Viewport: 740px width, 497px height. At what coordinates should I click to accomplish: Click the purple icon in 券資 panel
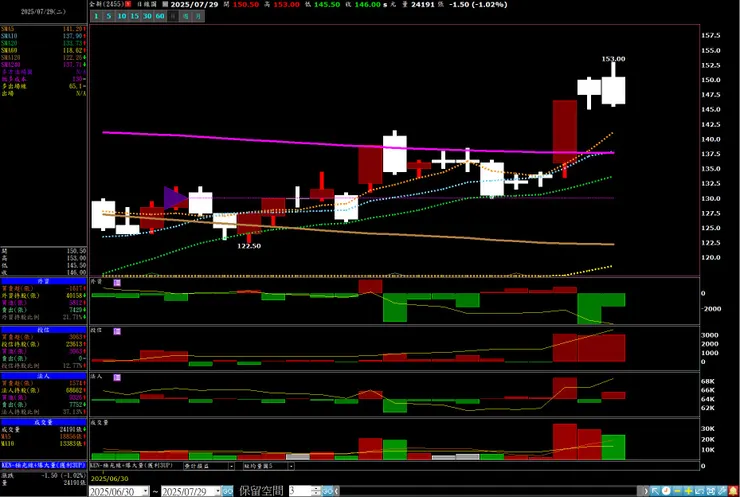117,283
